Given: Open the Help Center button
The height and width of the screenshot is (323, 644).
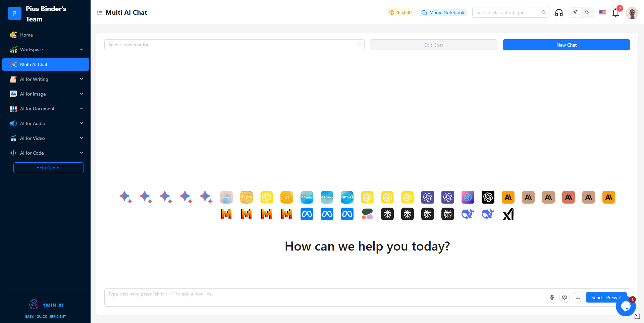Looking at the screenshot, I should tap(49, 168).
